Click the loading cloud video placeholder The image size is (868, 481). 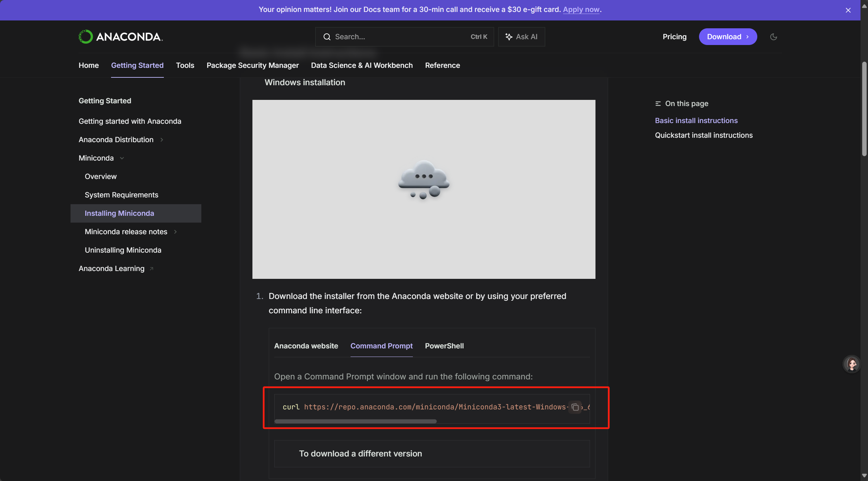(423, 189)
